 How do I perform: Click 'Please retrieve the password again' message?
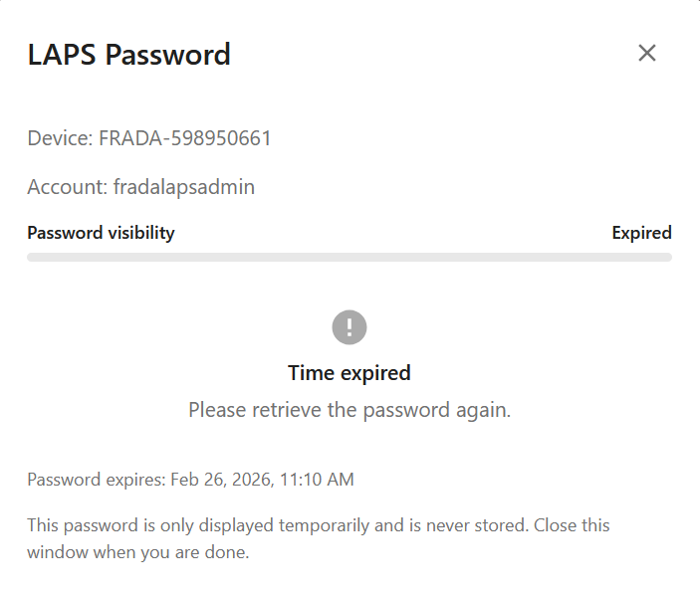(350, 410)
